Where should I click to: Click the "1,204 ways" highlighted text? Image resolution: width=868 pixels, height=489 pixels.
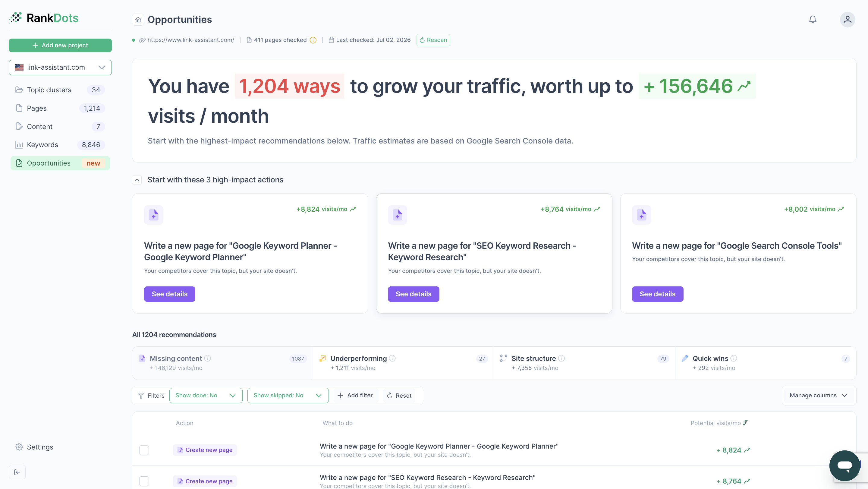pos(289,86)
